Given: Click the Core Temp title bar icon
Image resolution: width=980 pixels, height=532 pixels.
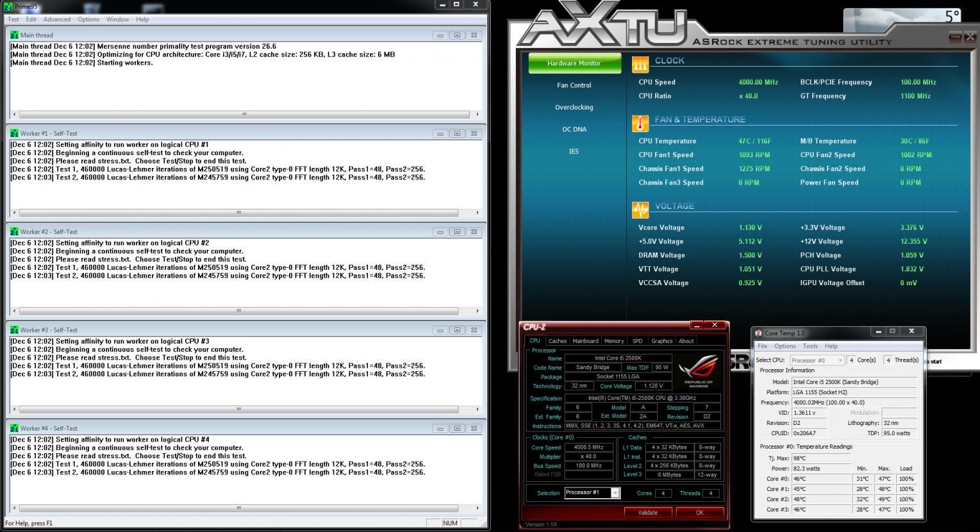Looking at the screenshot, I should [758, 333].
